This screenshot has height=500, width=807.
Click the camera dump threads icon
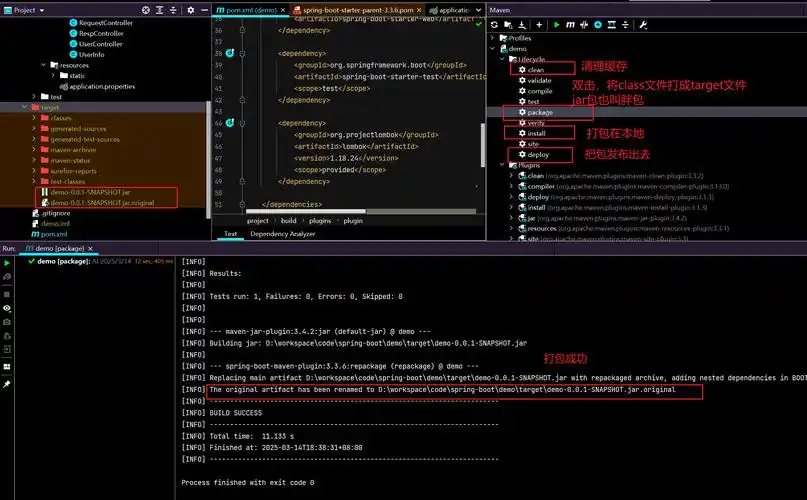pos(7,322)
